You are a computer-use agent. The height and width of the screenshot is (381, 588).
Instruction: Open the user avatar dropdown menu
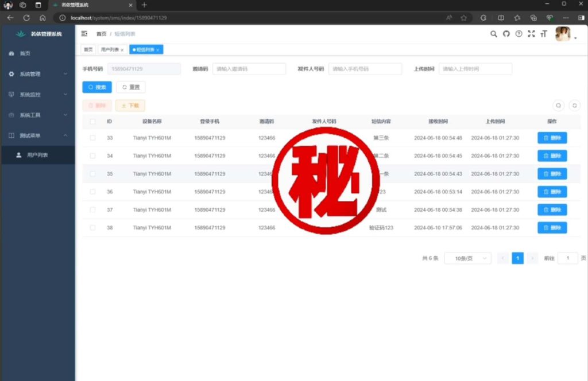pyautogui.click(x=563, y=34)
